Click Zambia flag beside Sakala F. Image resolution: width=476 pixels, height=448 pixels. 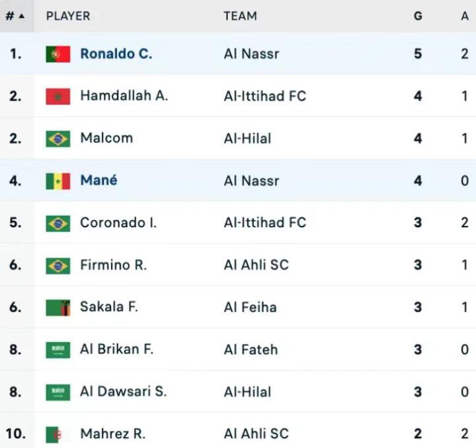coord(58,307)
